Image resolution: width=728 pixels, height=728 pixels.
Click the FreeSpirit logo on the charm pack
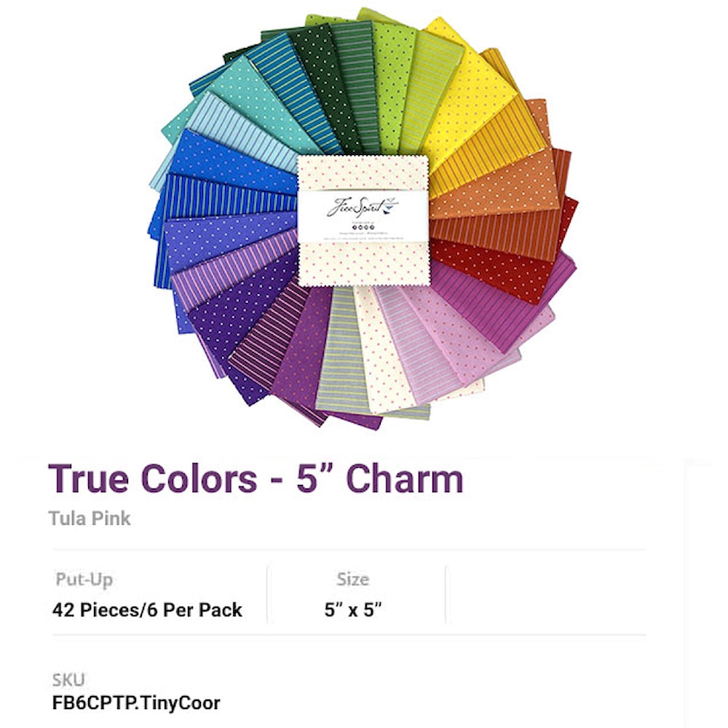[x=362, y=207]
